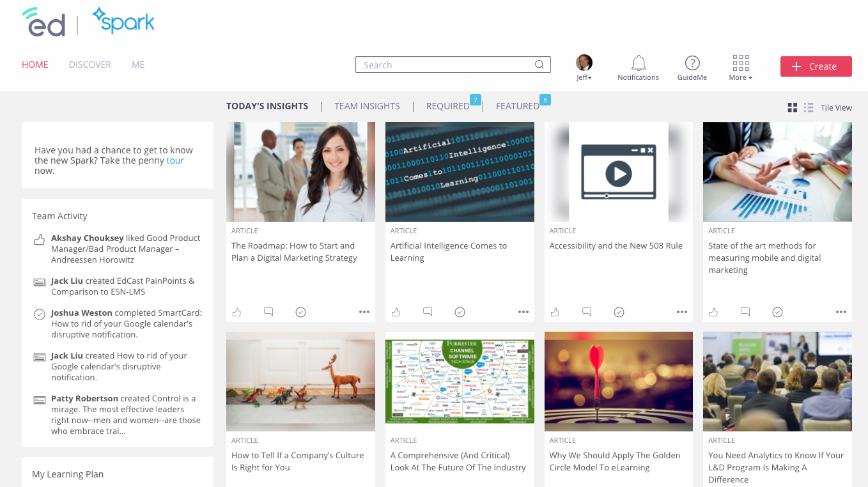Open the ellipsis menu on the Golden Circle article
868x487 pixels.
pyautogui.click(x=682, y=486)
